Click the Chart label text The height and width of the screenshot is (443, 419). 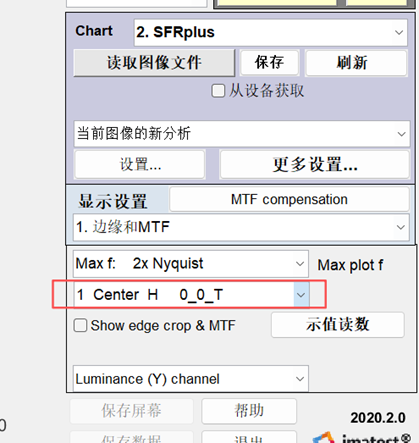(94, 31)
